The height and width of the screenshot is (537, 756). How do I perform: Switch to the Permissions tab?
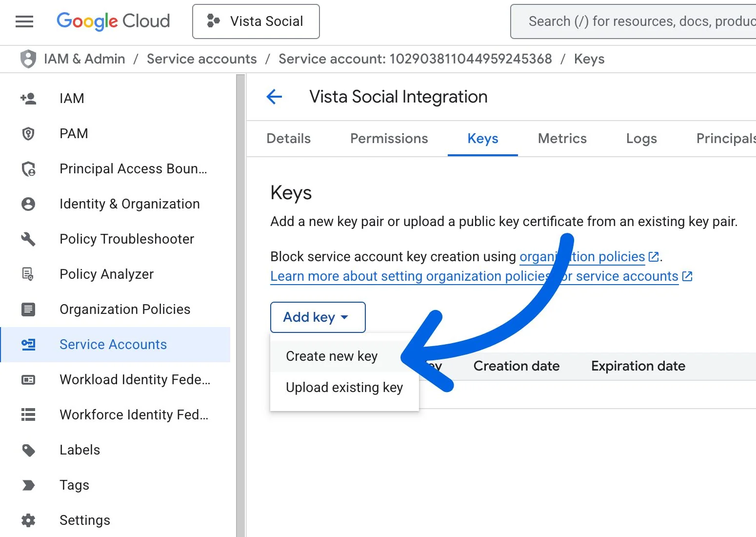[x=389, y=139]
